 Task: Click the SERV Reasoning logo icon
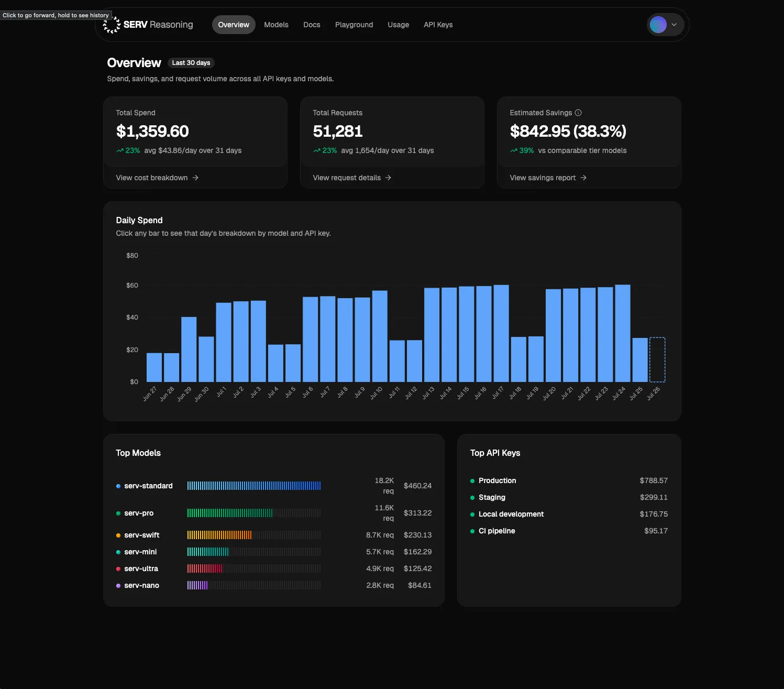[x=112, y=25]
